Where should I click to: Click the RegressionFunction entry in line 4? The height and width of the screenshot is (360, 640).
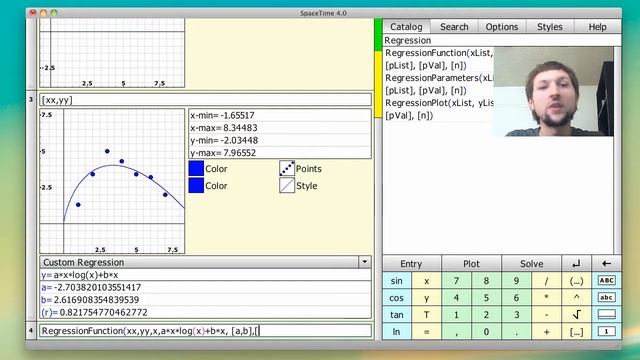click(205, 331)
